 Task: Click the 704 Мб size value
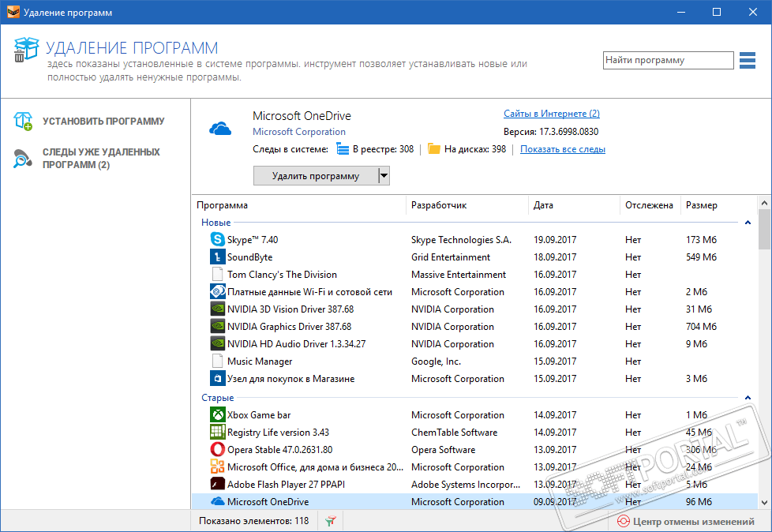(701, 326)
